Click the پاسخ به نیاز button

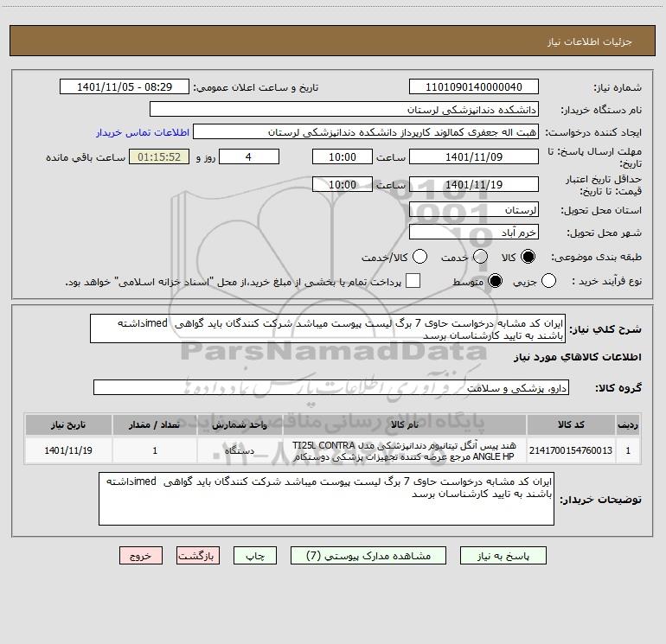(x=503, y=556)
